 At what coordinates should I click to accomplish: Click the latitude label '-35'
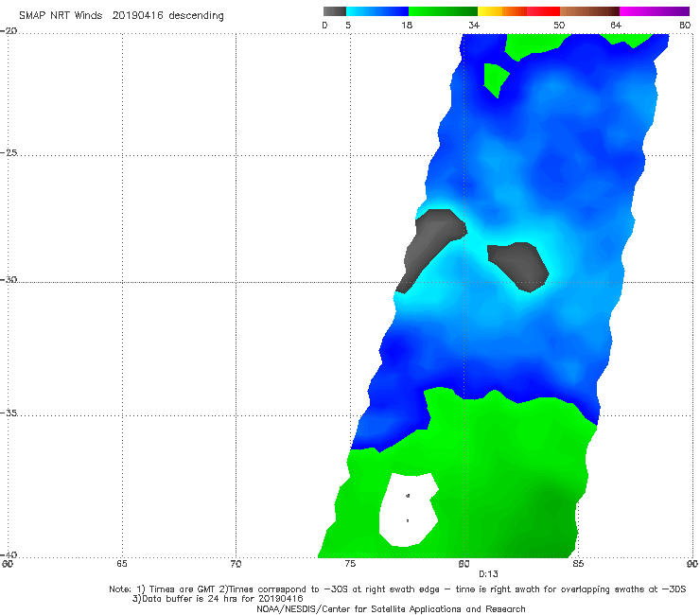9,413
